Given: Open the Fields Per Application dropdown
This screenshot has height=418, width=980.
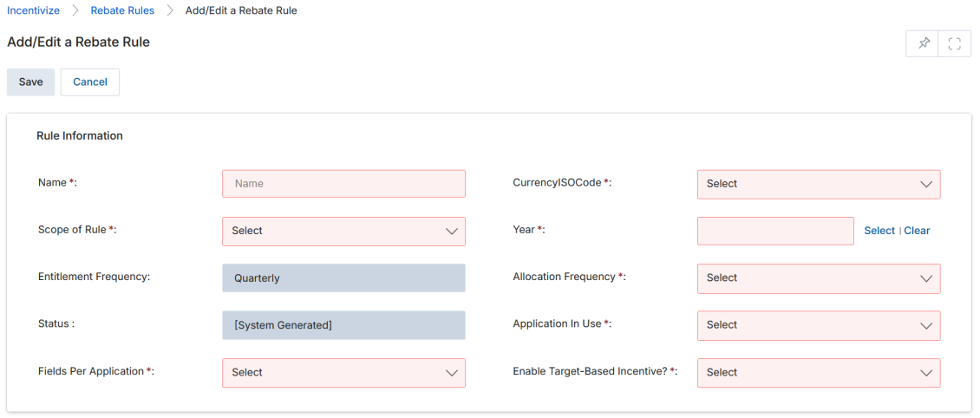Looking at the screenshot, I should (343, 372).
